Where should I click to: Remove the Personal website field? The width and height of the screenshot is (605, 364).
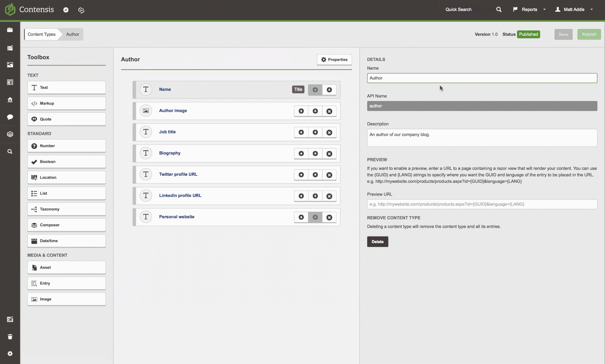tap(329, 217)
